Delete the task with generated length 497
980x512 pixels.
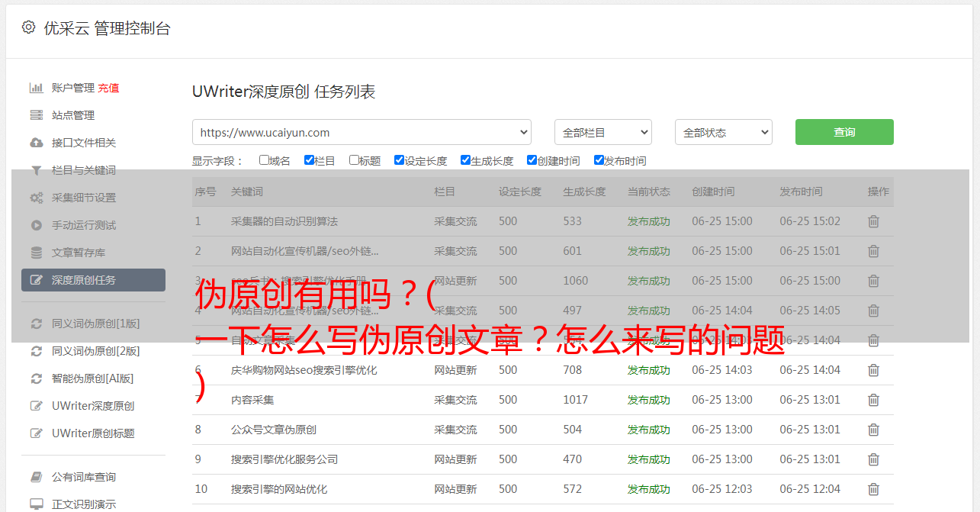pyautogui.click(x=874, y=311)
